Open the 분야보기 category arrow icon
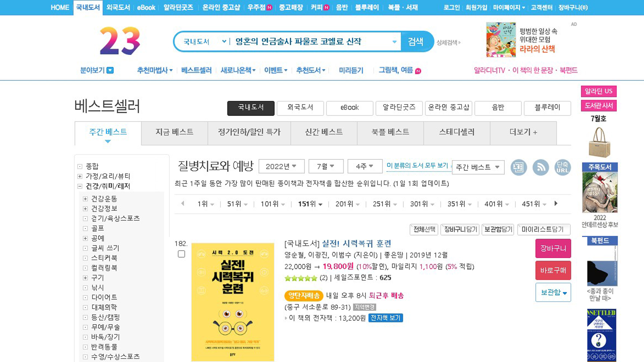The width and height of the screenshot is (644, 362). tap(110, 70)
